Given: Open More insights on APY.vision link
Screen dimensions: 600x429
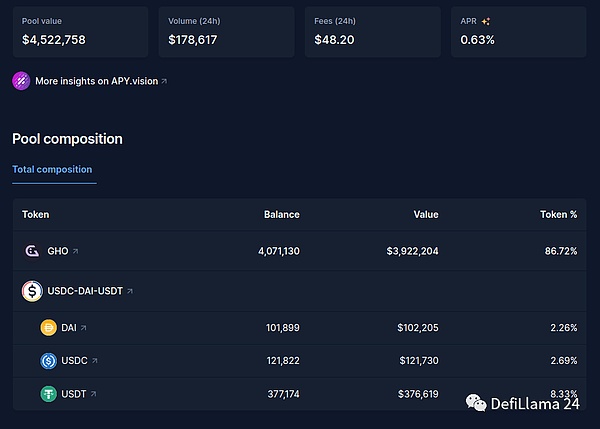Looking at the screenshot, I should (x=100, y=81).
